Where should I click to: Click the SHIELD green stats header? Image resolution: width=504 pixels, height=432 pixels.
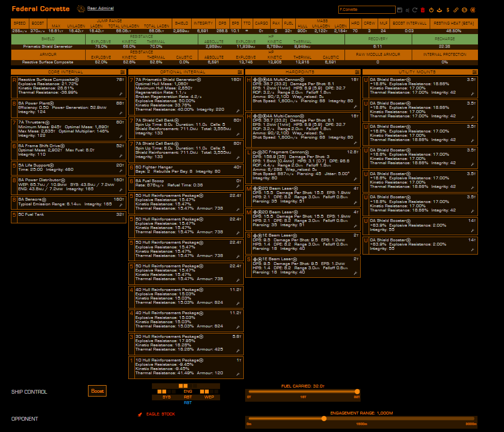(x=48, y=39)
